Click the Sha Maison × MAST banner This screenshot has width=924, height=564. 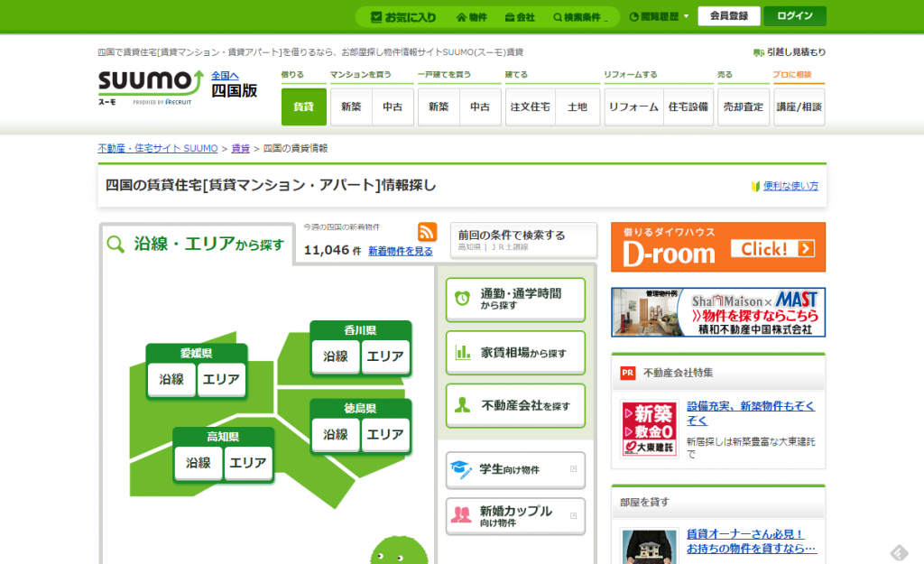click(x=718, y=312)
